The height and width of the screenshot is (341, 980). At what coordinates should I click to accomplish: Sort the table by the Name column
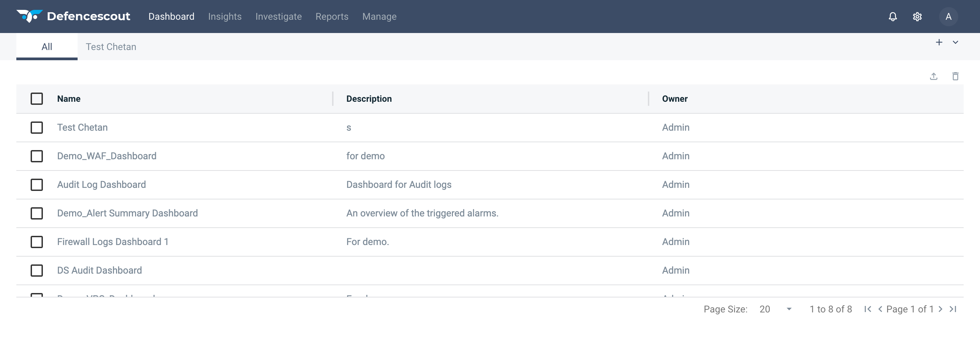click(69, 99)
